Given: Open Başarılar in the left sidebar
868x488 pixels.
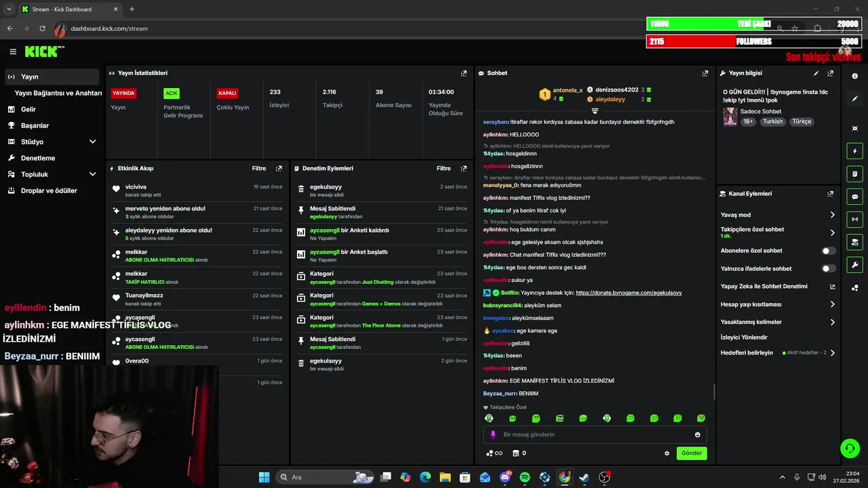Looking at the screenshot, I should coord(52,125).
